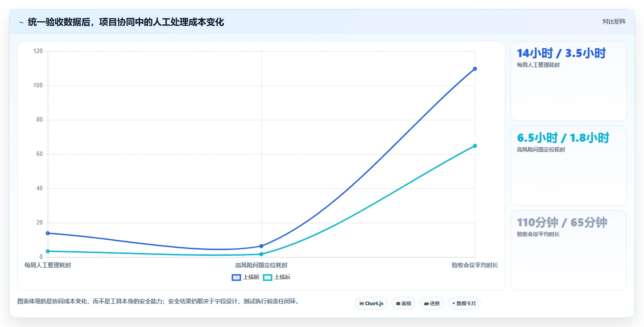Viewport: 644px width, 327px height.
Task: Click the trend icon beside the panel title
Action: [21, 22]
